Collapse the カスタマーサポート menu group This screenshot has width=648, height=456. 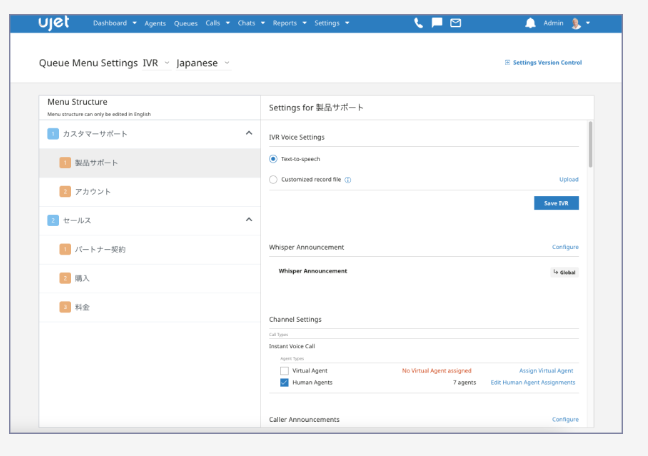(x=249, y=133)
